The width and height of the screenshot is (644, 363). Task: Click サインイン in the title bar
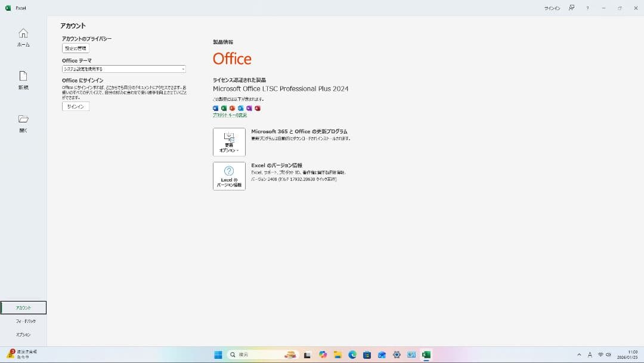tap(552, 8)
